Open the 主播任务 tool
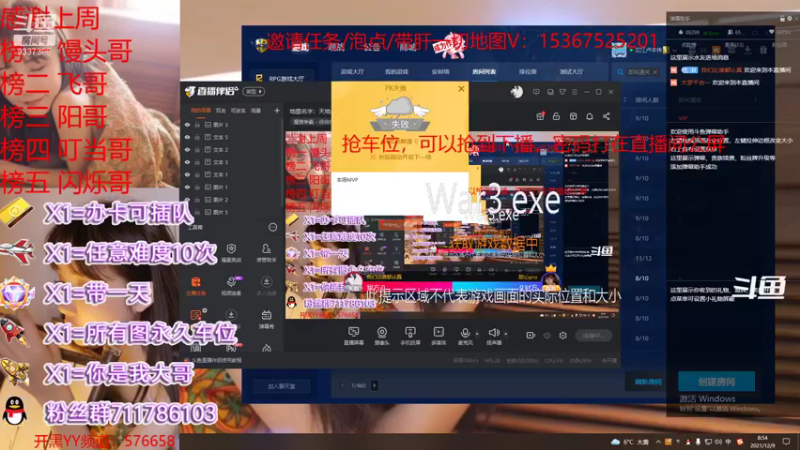The image size is (800, 450). pos(196,286)
